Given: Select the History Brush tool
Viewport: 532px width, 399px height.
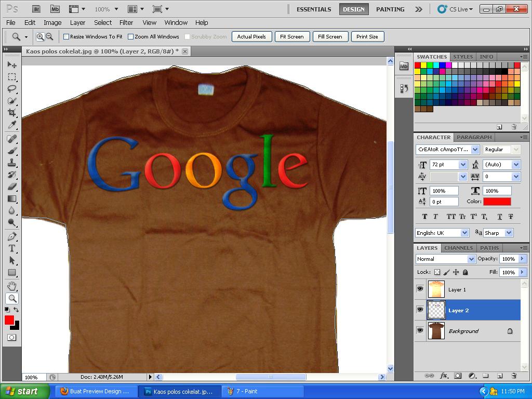Looking at the screenshot, I should (x=12, y=175).
